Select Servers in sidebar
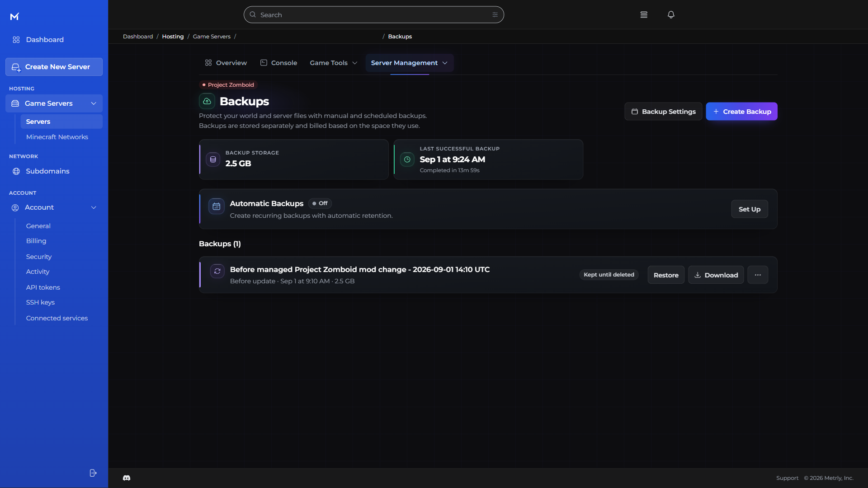 pos(61,122)
